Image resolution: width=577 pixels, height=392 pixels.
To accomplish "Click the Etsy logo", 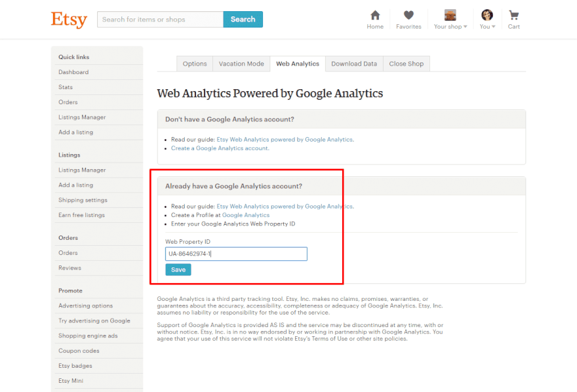I will coord(69,20).
